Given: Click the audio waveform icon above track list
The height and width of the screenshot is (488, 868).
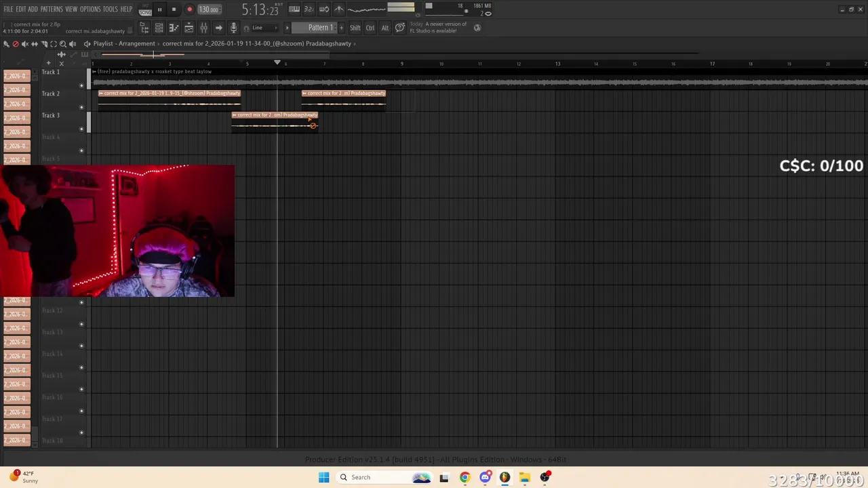Looking at the screenshot, I should click(x=61, y=54).
